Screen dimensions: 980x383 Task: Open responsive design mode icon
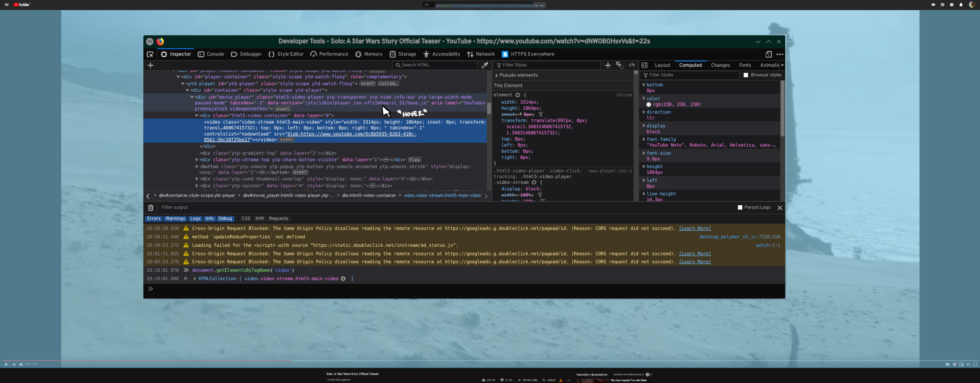coord(768,54)
